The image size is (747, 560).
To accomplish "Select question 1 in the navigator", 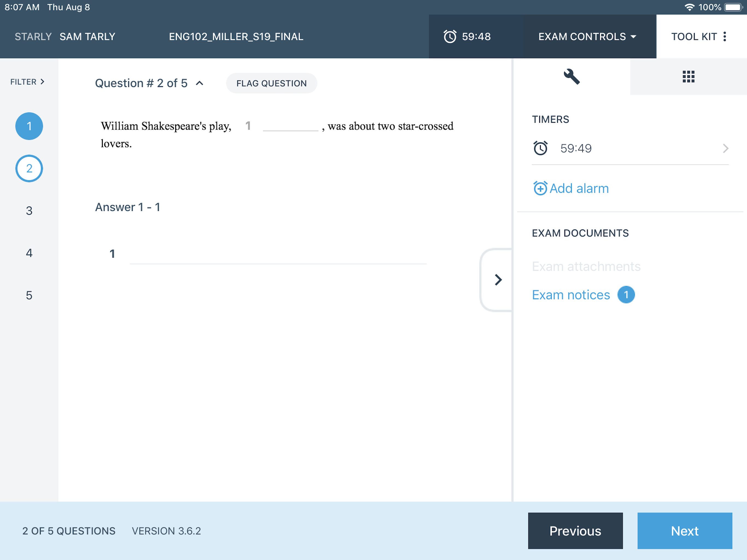I will pos(29,126).
